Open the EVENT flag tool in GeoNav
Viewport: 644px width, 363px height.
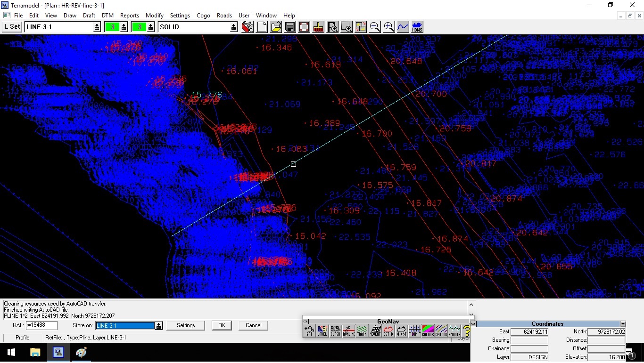[375, 331]
